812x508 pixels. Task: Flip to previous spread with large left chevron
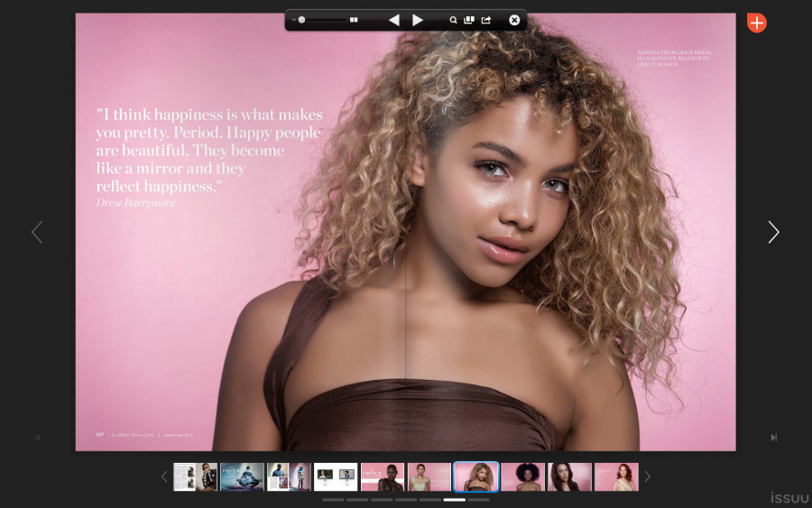(x=37, y=232)
